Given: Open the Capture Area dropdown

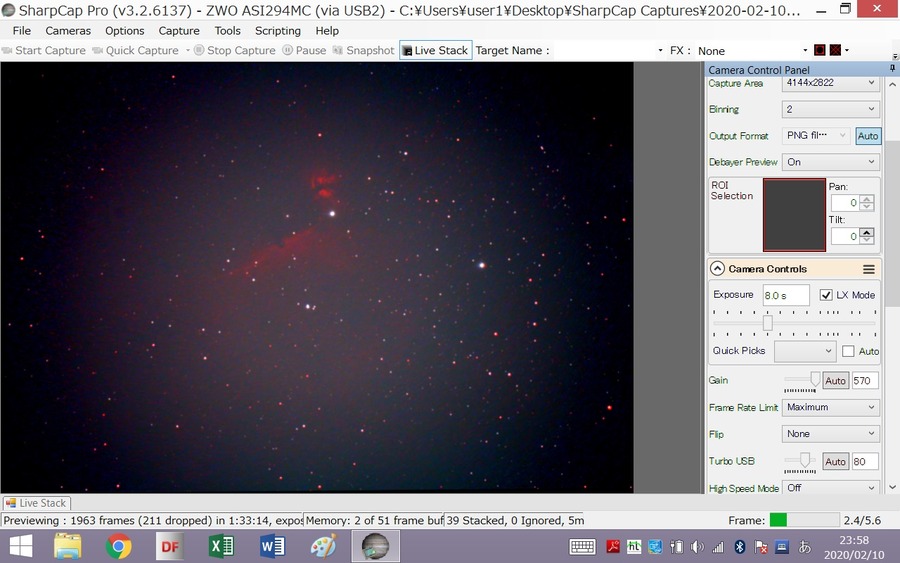Looking at the screenshot, I should coord(831,83).
